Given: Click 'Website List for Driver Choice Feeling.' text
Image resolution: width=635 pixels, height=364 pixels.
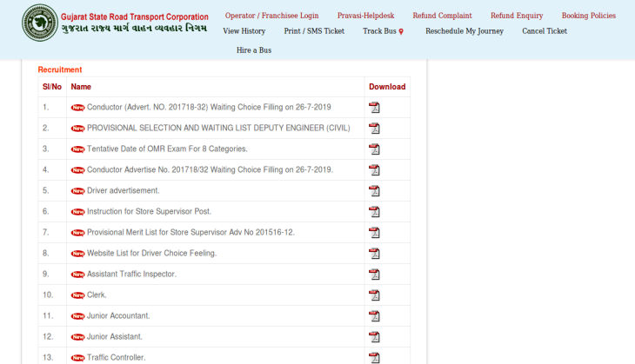Looking at the screenshot, I should click(152, 253).
